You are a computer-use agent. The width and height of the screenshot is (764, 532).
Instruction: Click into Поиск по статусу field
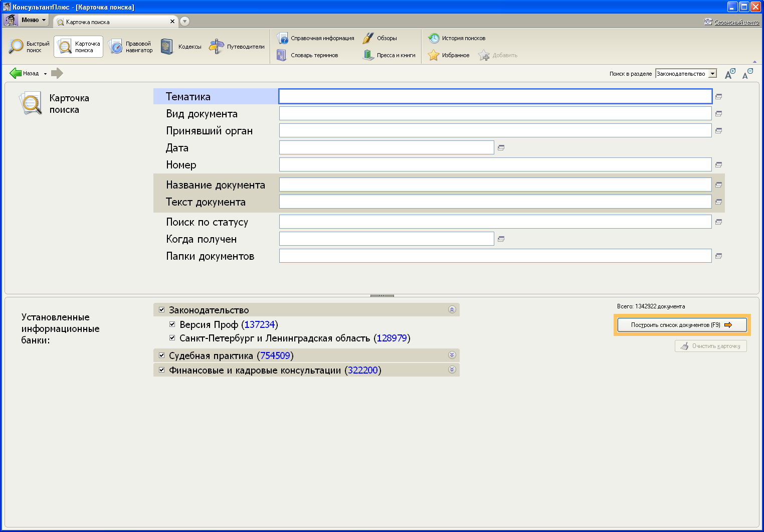[x=495, y=222]
